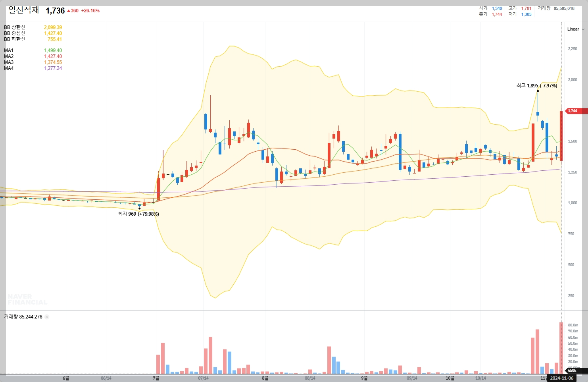Click the 40.0m volume axis label
The width and height of the screenshot is (588, 382).
click(573, 349)
